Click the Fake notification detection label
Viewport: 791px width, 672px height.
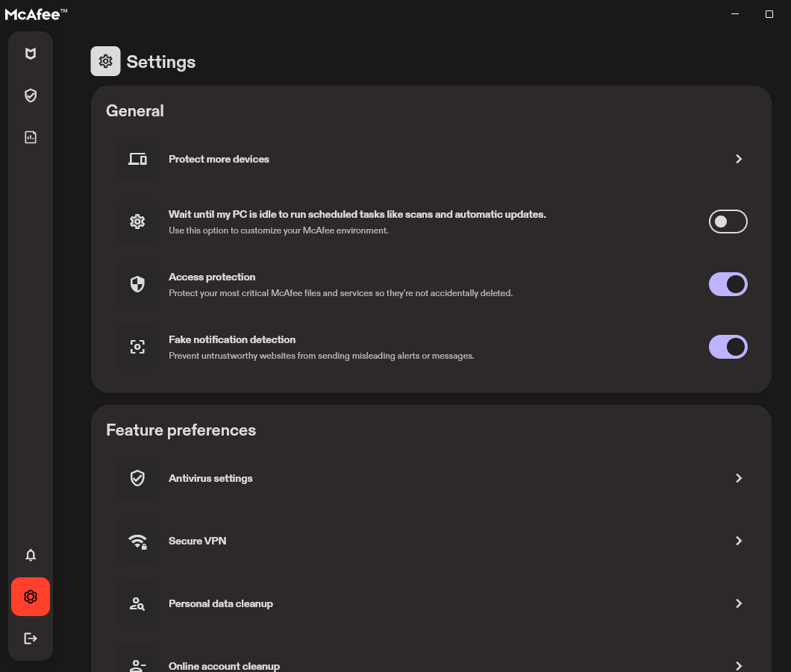232,339
